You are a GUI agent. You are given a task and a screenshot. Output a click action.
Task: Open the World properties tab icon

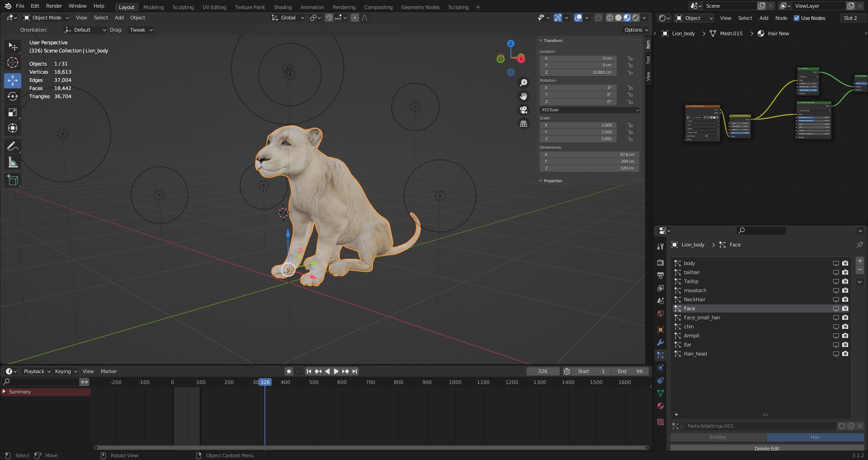tap(660, 313)
